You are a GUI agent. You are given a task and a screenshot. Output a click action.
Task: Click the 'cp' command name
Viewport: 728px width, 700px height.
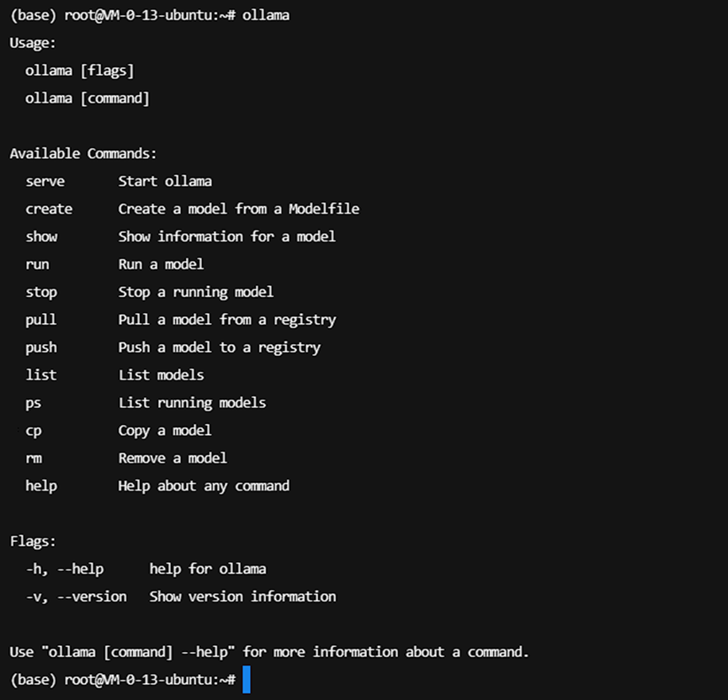[34, 431]
